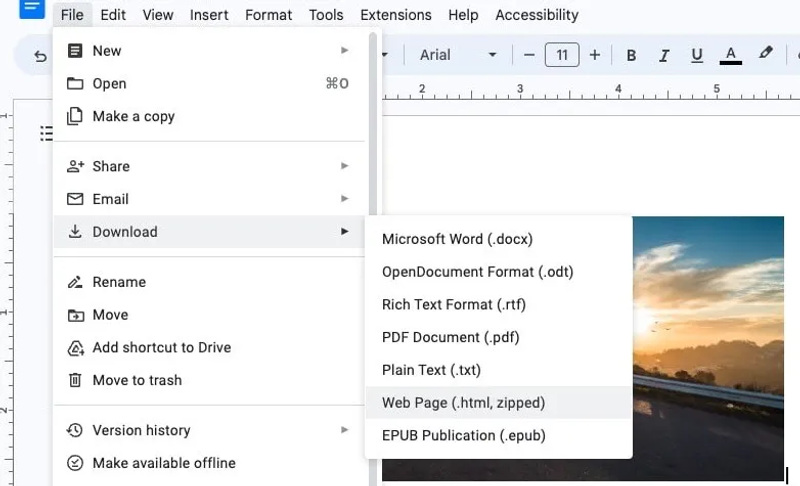The height and width of the screenshot is (486, 800).
Task: Open the text color picker
Action: tap(731, 55)
